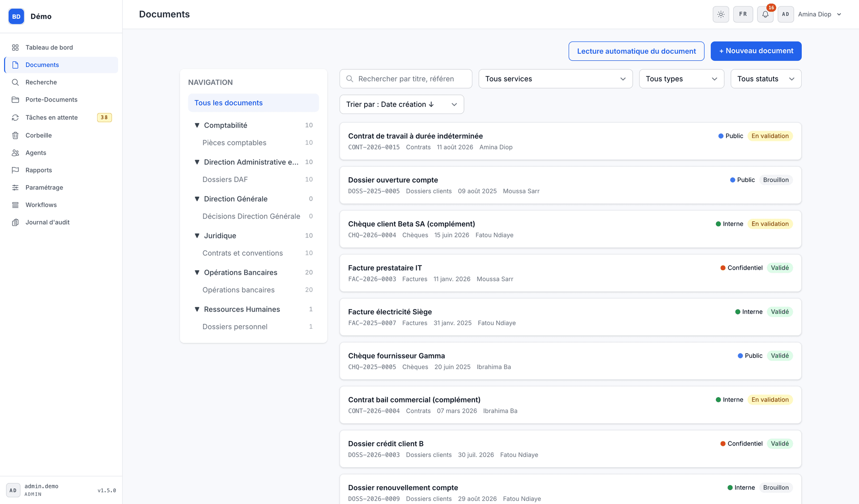Screen dimensions: 859x504
Task: Collapse the Direction Administrative tree triangle
Action: (197, 162)
